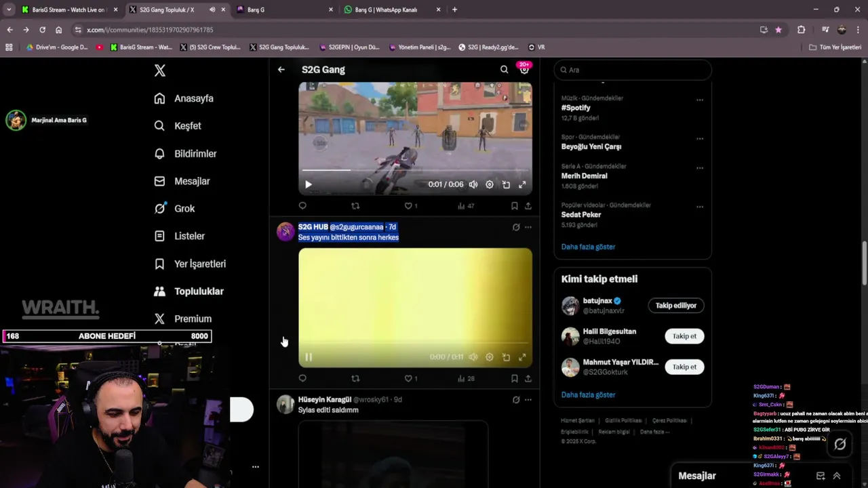Share the S2G HUB post

(x=528, y=378)
